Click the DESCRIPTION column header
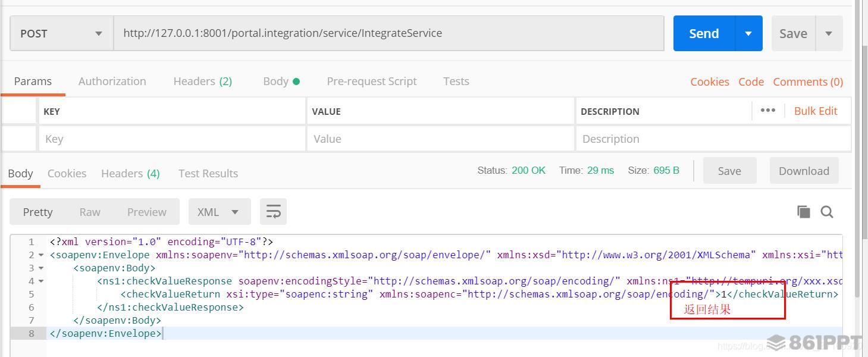This screenshot has width=868, height=357. pyautogui.click(x=610, y=111)
